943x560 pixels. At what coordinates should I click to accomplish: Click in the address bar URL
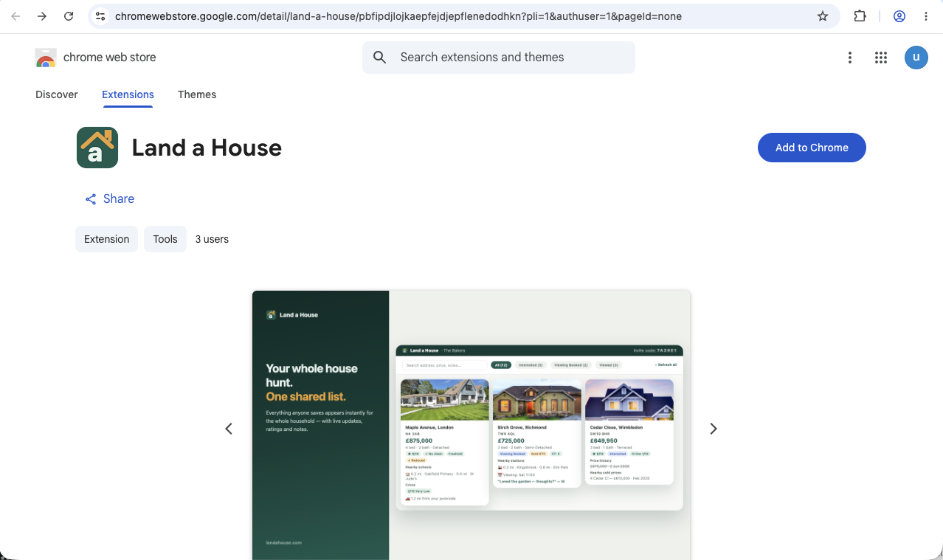398,16
